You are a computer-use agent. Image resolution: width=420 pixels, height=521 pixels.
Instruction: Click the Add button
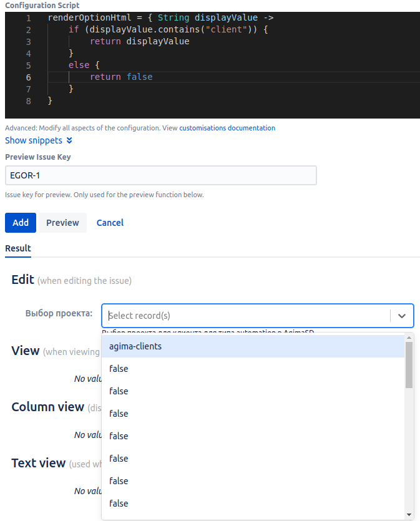pyautogui.click(x=19, y=223)
